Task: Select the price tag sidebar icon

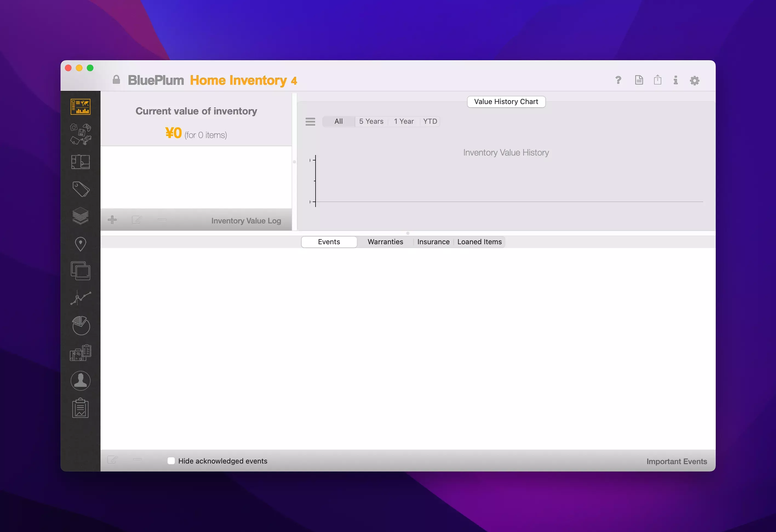Action: (81, 189)
